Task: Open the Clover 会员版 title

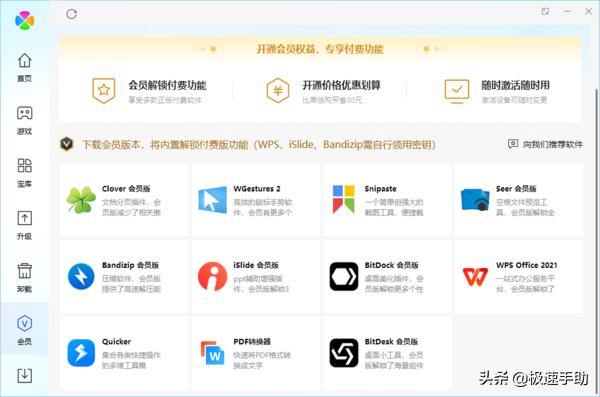Action: 126,189
